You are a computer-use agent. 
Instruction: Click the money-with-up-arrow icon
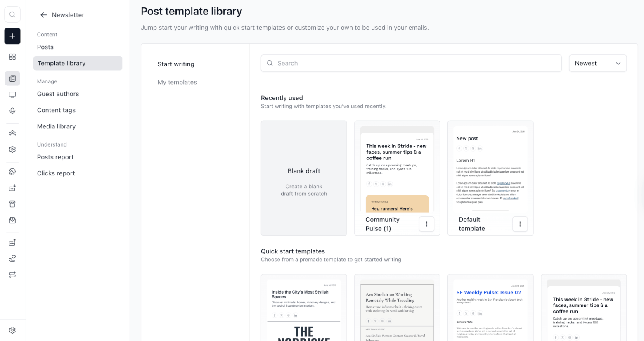[x=12, y=242]
